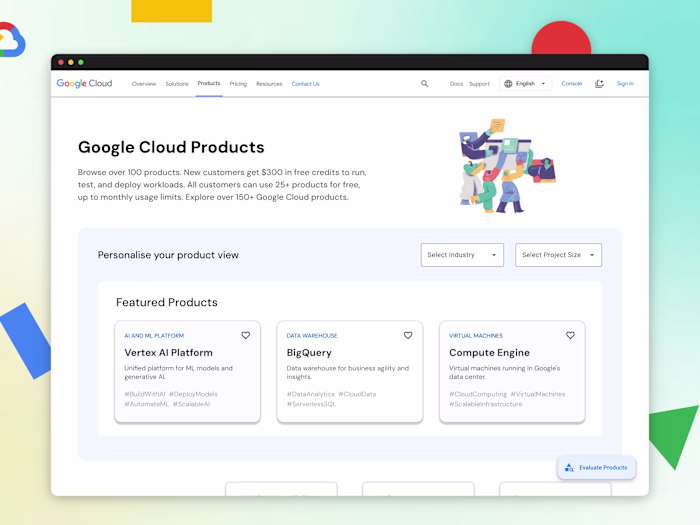The image size is (700, 525).
Task: Go to Console
Action: click(572, 83)
